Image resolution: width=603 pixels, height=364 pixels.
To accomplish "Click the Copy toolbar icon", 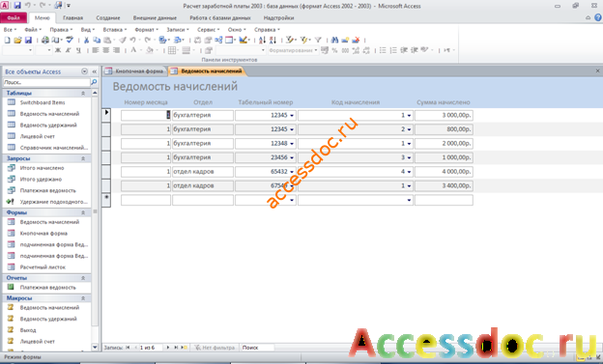I will coord(97,40).
